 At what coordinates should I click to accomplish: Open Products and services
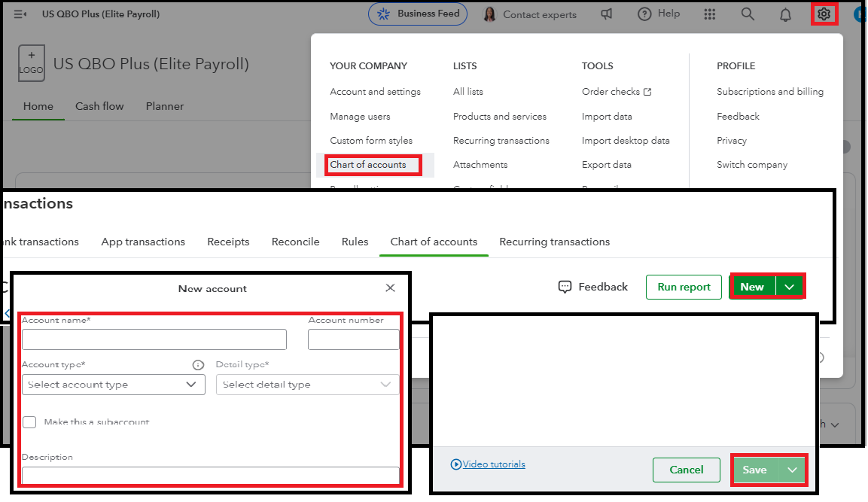coord(499,117)
